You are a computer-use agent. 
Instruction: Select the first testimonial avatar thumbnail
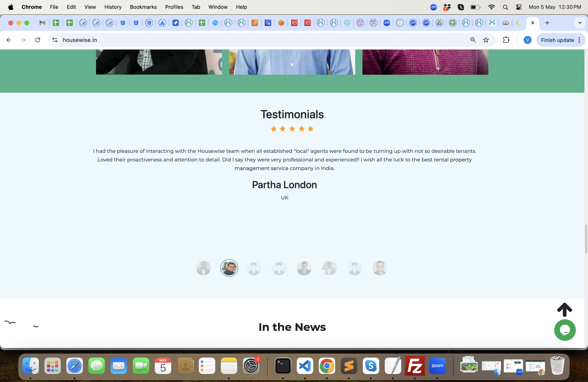pyautogui.click(x=203, y=268)
